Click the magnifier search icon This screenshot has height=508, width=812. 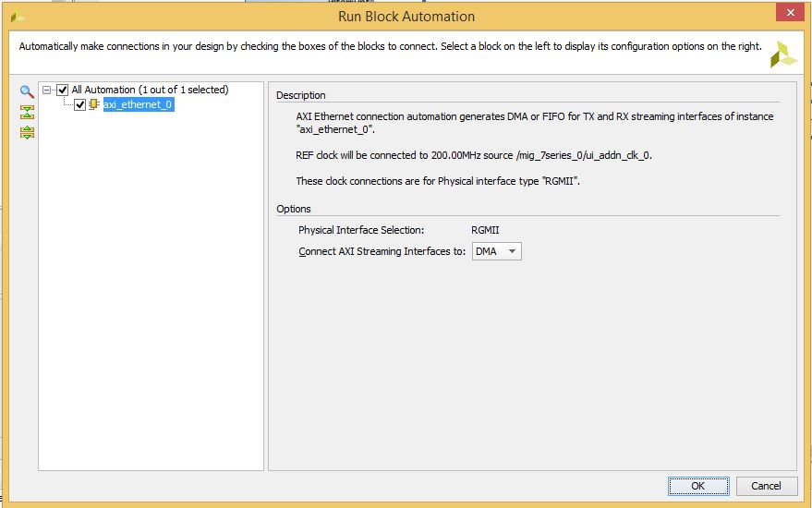(x=27, y=92)
